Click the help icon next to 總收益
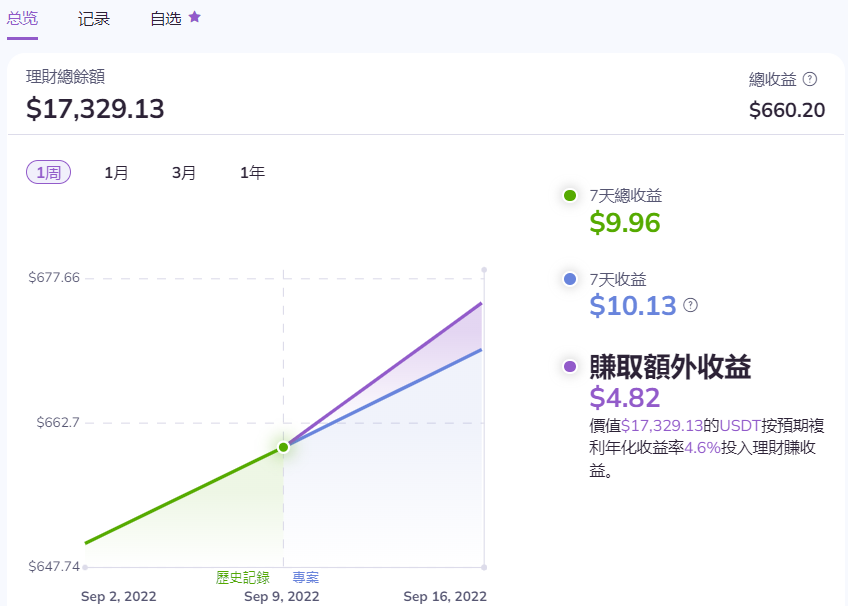 pyautogui.click(x=810, y=79)
